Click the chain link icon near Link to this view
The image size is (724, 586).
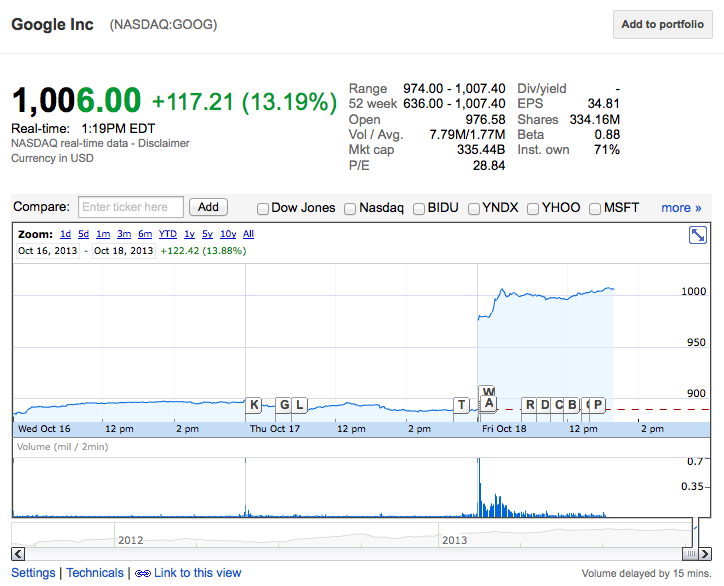[x=143, y=574]
